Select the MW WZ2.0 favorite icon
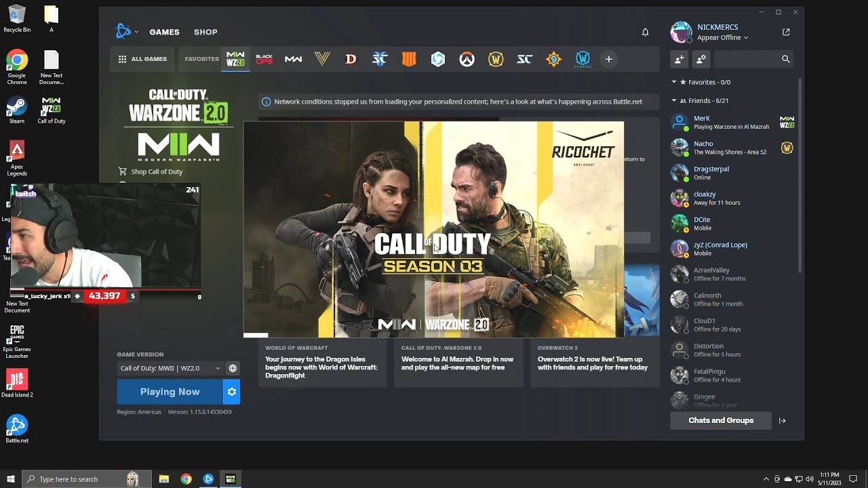This screenshot has width=868, height=488. pyautogui.click(x=235, y=59)
